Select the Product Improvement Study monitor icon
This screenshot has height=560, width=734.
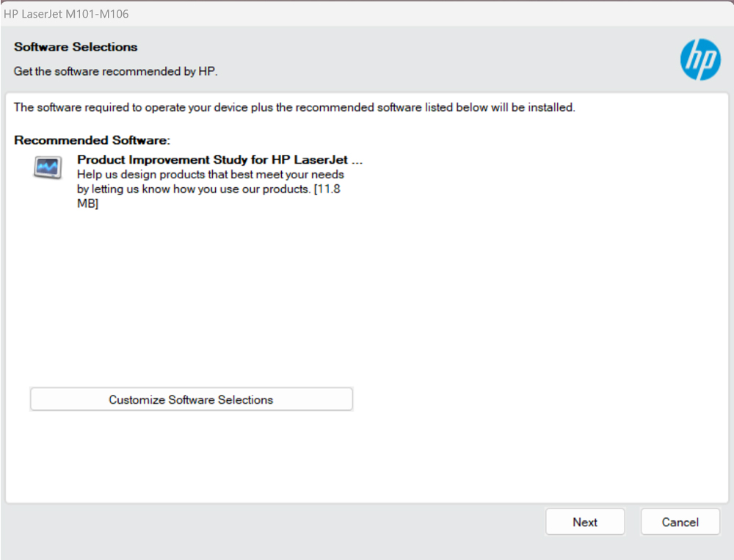click(x=48, y=167)
